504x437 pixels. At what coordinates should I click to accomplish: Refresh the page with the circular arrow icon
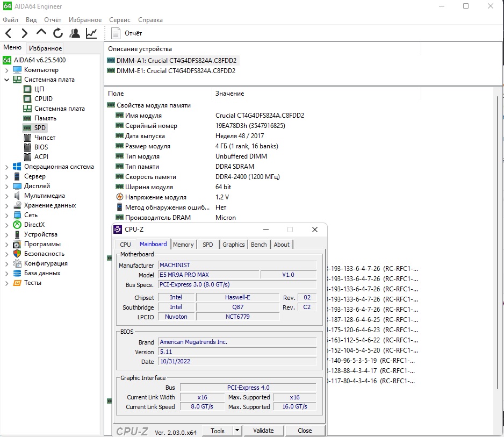tap(58, 33)
